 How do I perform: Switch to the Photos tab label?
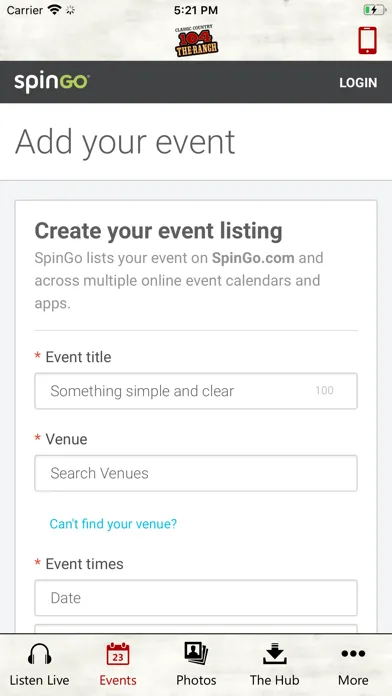(x=196, y=680)
